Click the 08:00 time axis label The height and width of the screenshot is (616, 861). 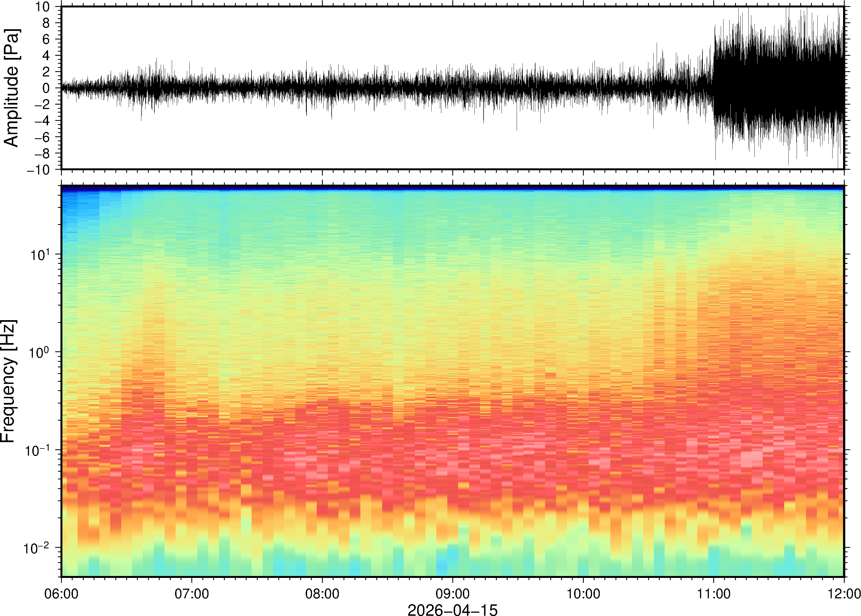[322, 594]
